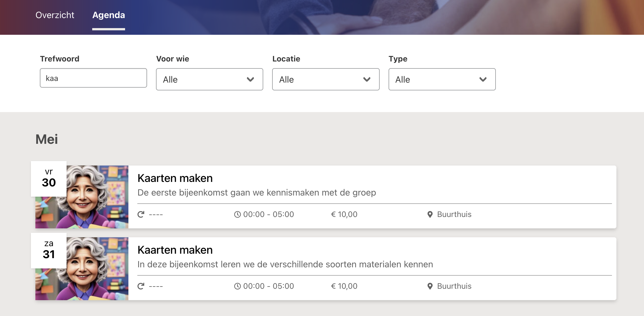Focus the Trefwoord search field
The width and height of the screenshot is (644, 316).
tap(93, 78)
